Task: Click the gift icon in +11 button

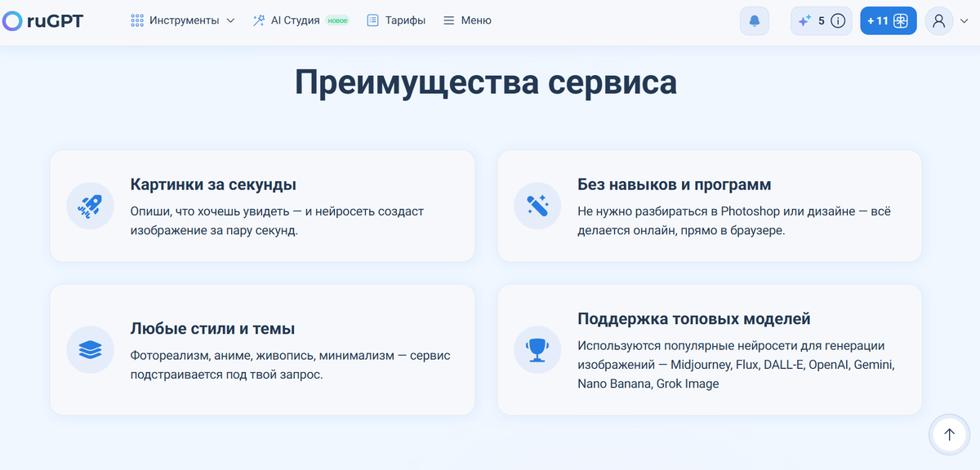Action: pyautogui.click(x=901, y=21)
